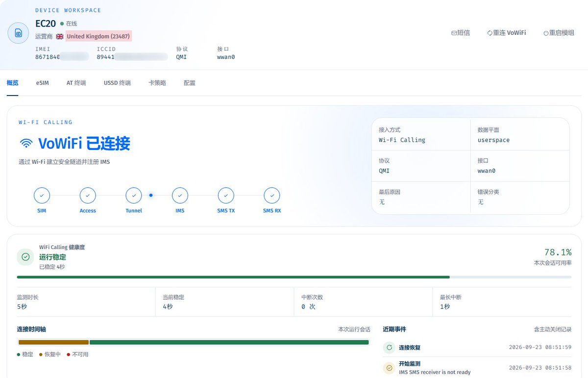Click the 含主动关闭记录 label
Image resolution: width=588 pixels, height=378 pixels.
point(553,329)
